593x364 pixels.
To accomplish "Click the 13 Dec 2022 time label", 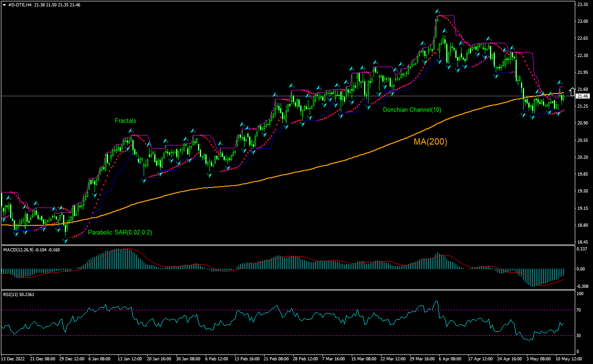I will 12,359.
